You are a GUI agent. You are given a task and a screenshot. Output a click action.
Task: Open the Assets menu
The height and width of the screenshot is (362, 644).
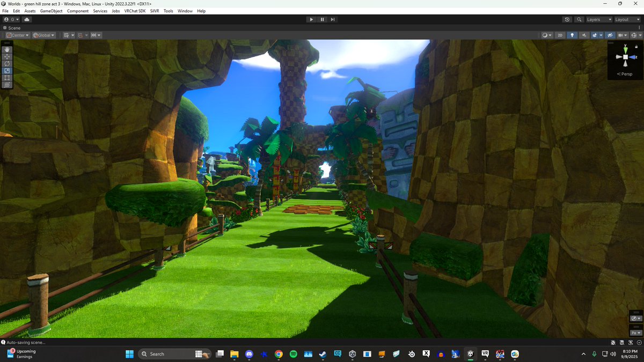(x=30, y=11)
